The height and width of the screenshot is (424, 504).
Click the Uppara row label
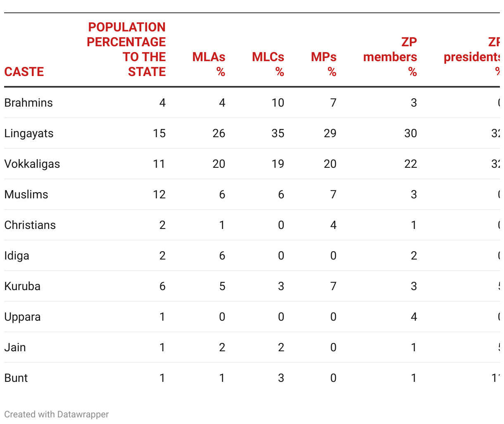click(22, 317)
